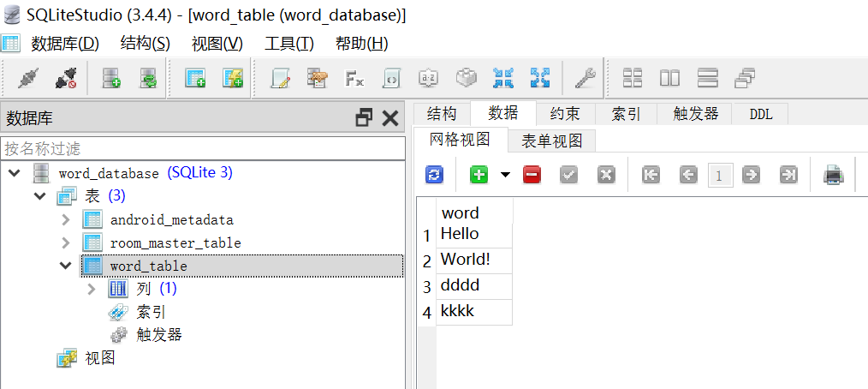Click the page number box

720,176
